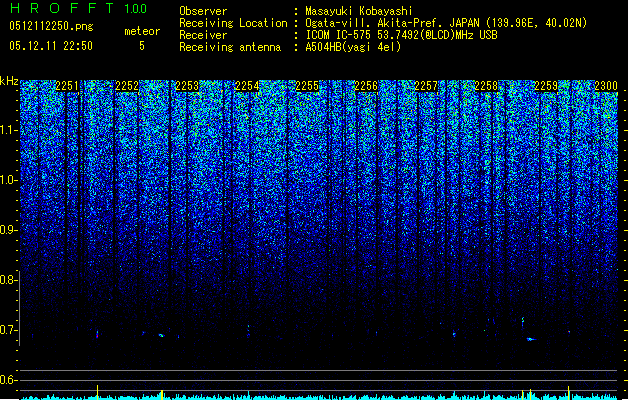Screen dimensions: 629x400
Task: Click the Receiving Location label
Action: pos(233,23)
